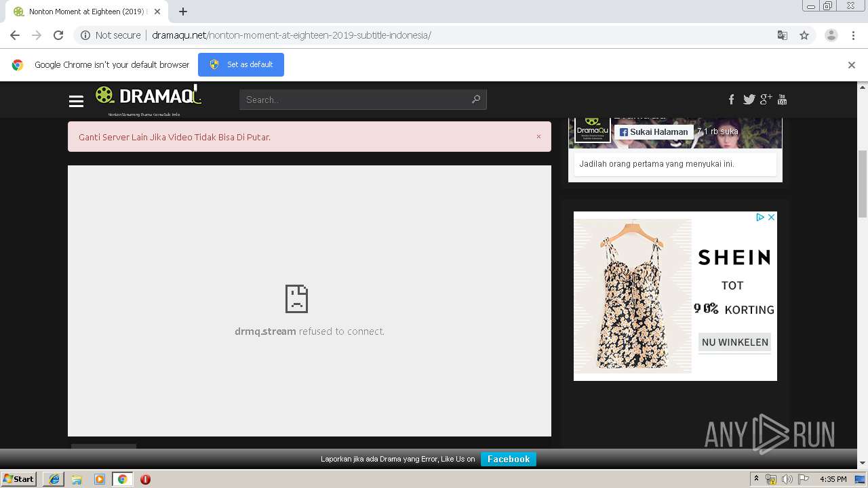This screenshot has height=488, width=868.
Task: Close the Nonton Moment at Eighteen tab
Action: [157, 12]
